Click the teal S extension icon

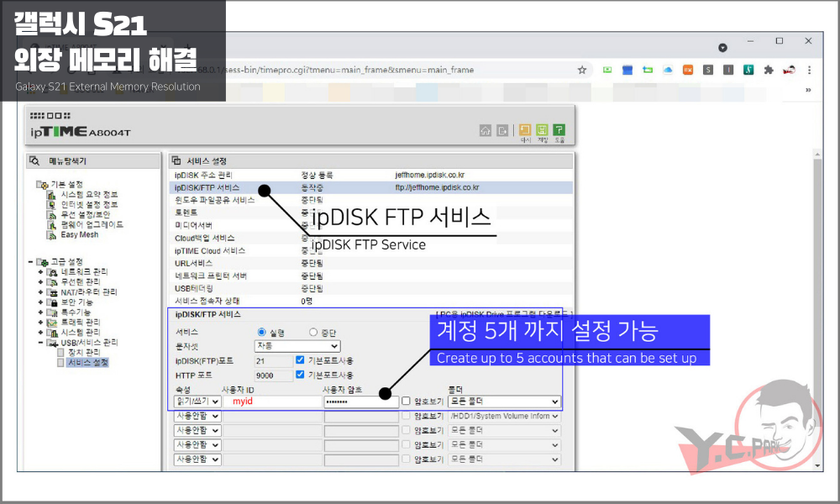click(748, 70)
